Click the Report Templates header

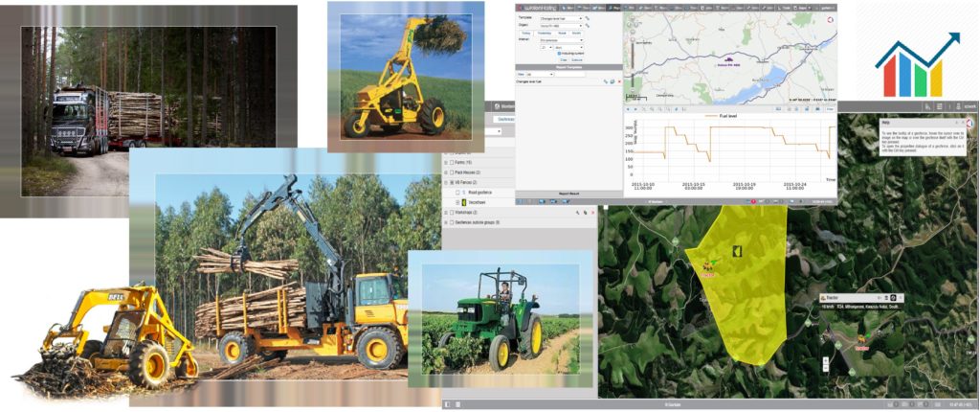[x=568, y=67]
